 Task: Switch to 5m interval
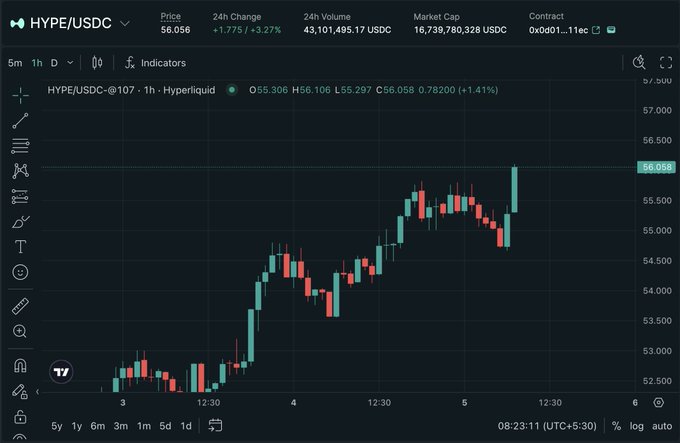tap(15, 63)
